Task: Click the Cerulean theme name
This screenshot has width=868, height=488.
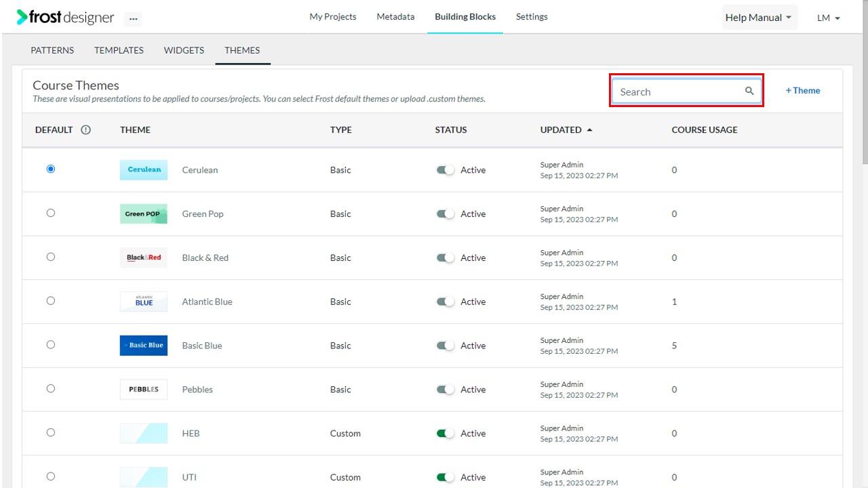Action: (x=200, y=170)
